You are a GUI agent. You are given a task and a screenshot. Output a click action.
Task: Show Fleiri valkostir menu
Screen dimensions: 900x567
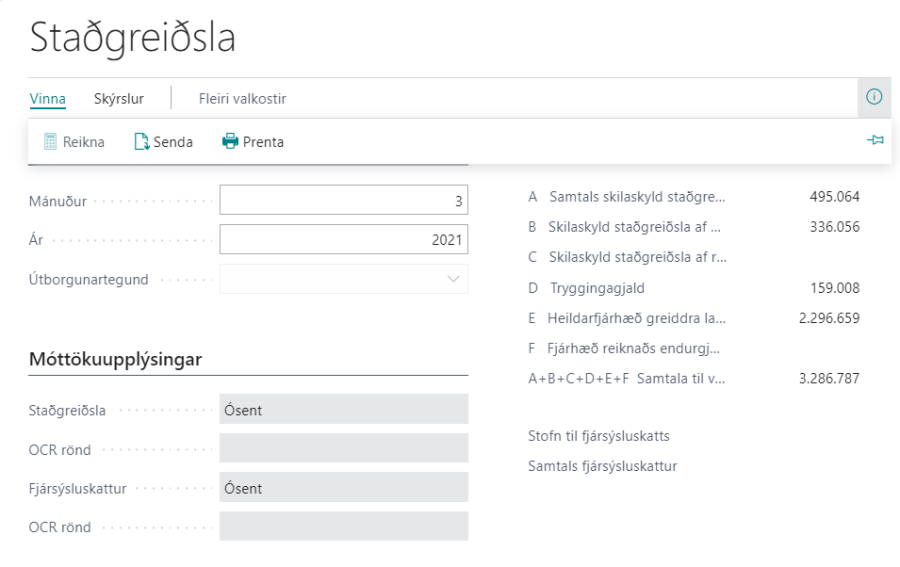[x=242, y=98]
